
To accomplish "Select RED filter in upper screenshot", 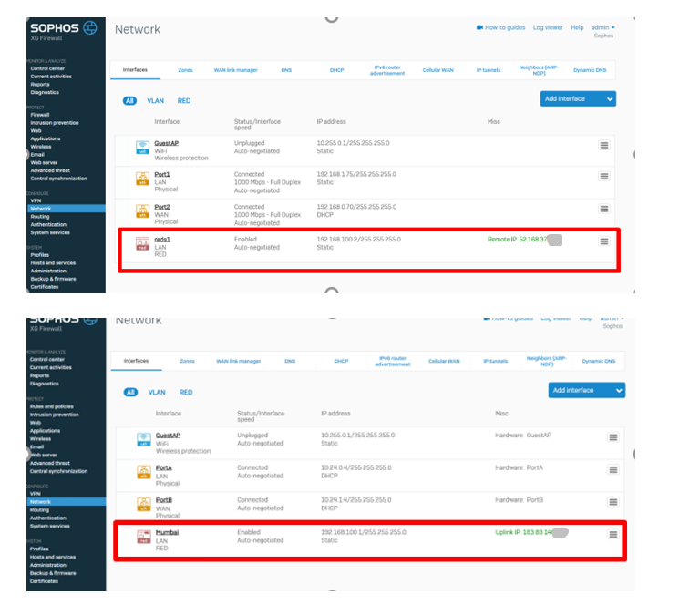I will click(x=184, y=101).
